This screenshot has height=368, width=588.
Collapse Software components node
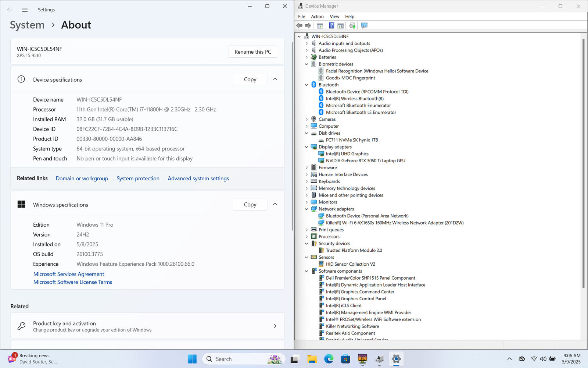click(x=306, y=271)
